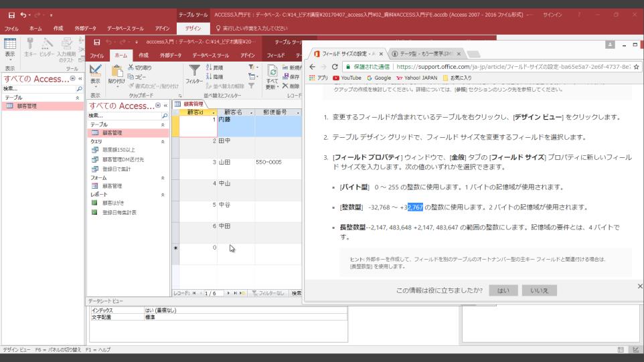Open 郵便番号 column header dropdown arrow

click(298, 112)
